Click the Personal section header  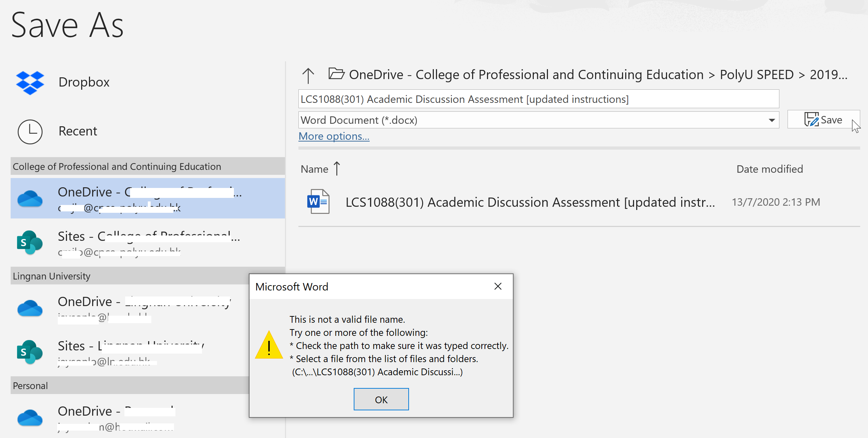(x=130, y=386)
